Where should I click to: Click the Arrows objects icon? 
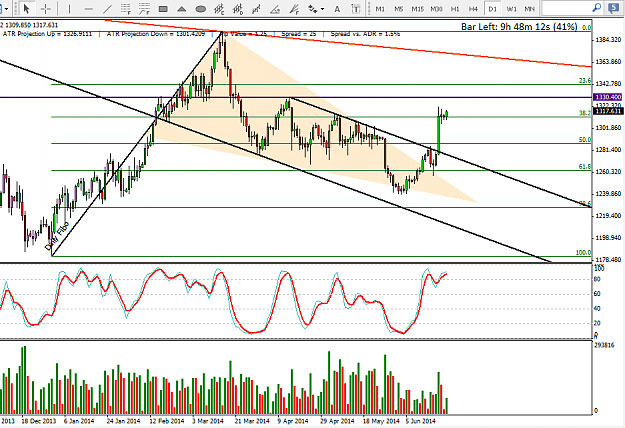pos(313,8)
